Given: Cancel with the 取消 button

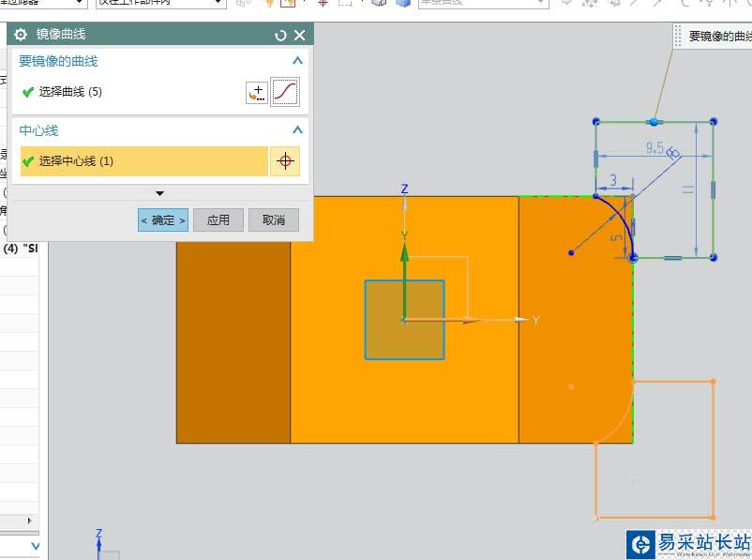Looking at the screenshot, I should [x=274, y=220].
